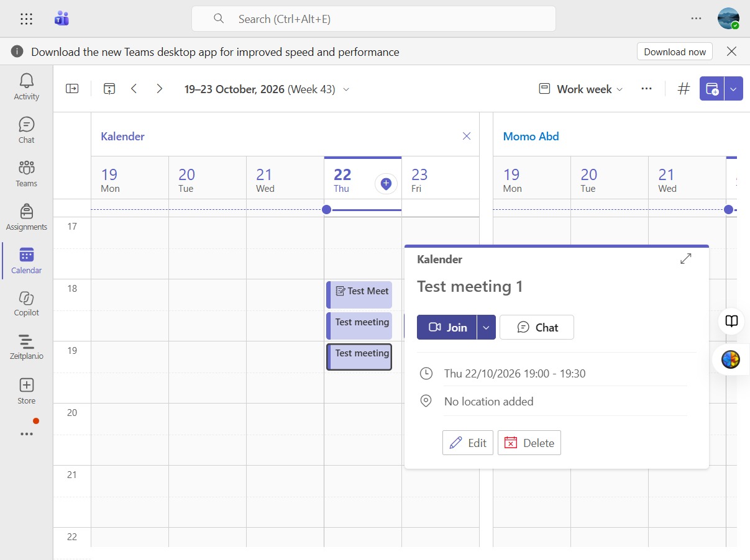Open the channel hashtag view
Screen dimensions: 750x560
684,89
